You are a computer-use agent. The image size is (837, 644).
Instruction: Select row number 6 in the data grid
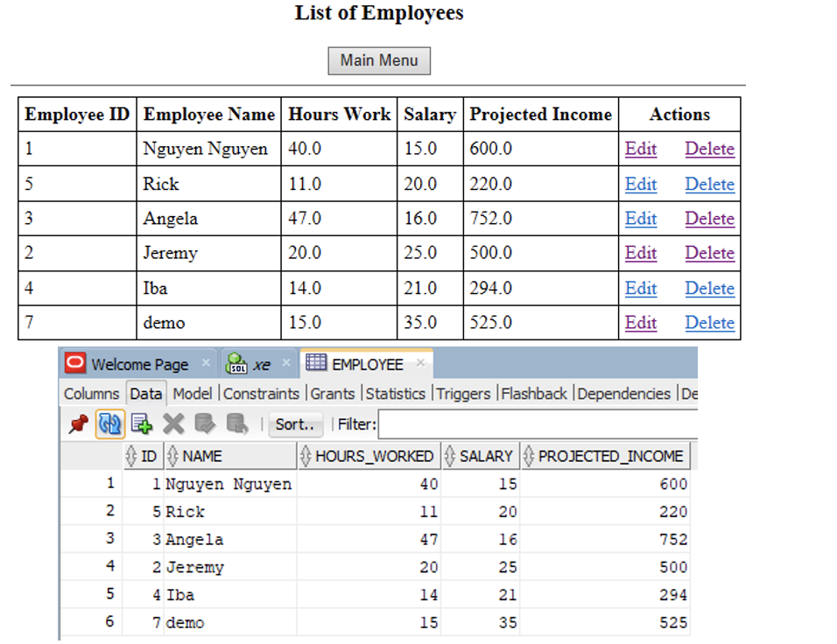point(92,621)
